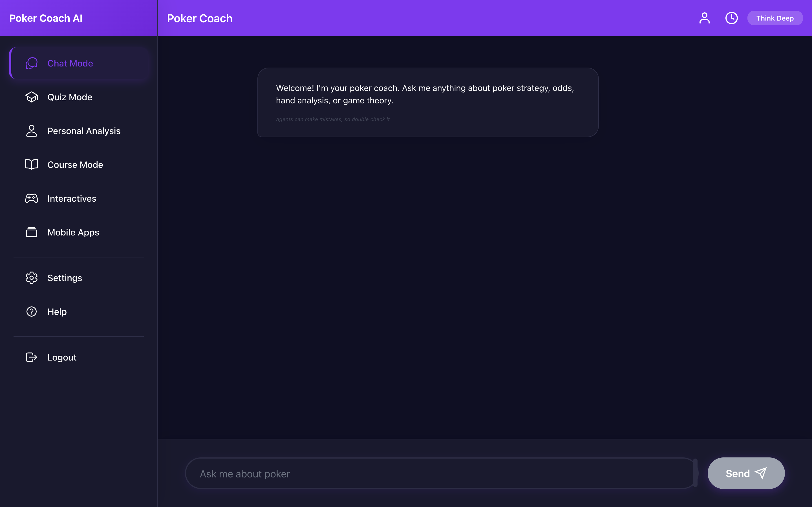
Task: Click the Help question mark icon
Action: click(31, 312)
